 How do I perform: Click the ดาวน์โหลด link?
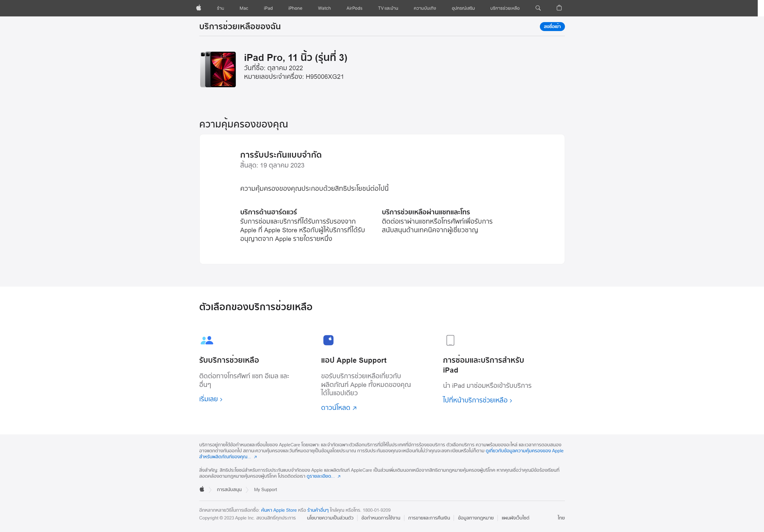coord(339,408)
